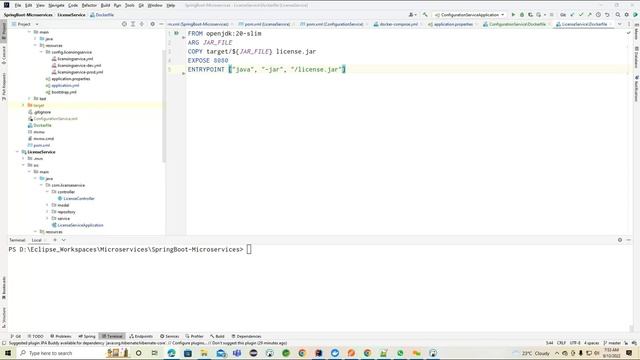The image size is (640, 360).
Task: Expand the service package node
Action: (47, 218)
